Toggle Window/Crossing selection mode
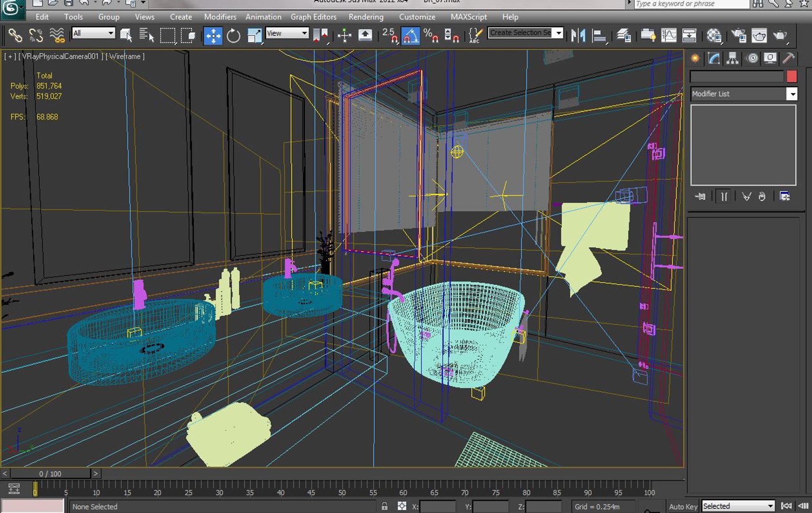The height and width of the screenshot is (513, 812). pos(189,35)
